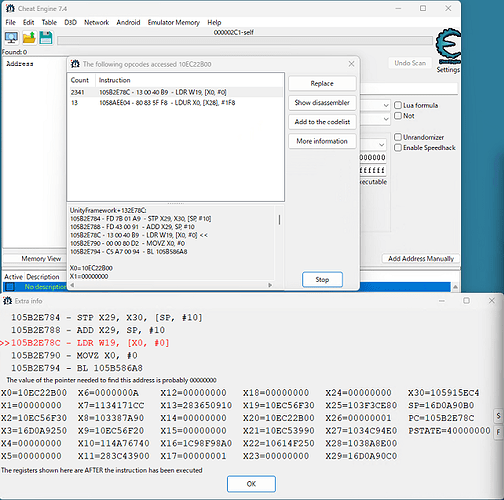Click the BL 105B586A8 line in Extra info
The image size is (504, 500).
(77, 368)
